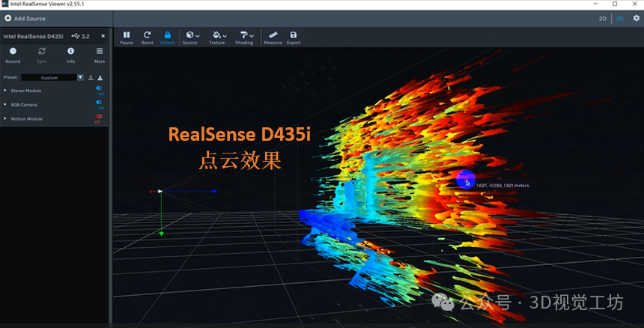Open the Shading dropdown

pyautogui.click(x=245, y=37)
